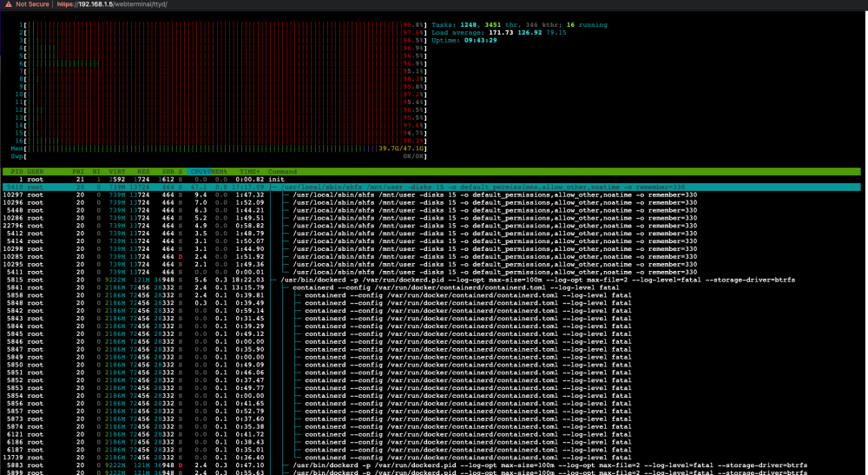
Task: Select the init process row PID 1
Action: [x=431, y=180]
